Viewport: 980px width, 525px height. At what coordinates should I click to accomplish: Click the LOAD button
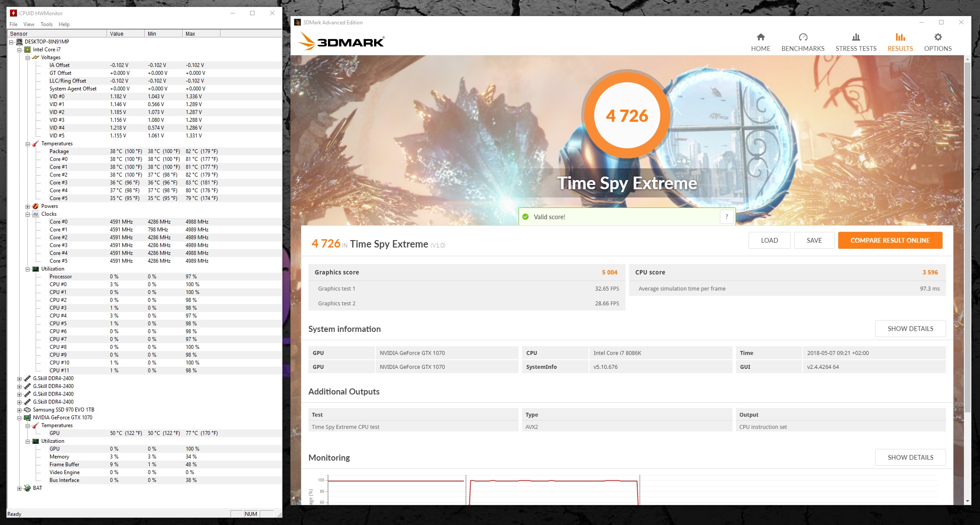click(x=769, y=240)
